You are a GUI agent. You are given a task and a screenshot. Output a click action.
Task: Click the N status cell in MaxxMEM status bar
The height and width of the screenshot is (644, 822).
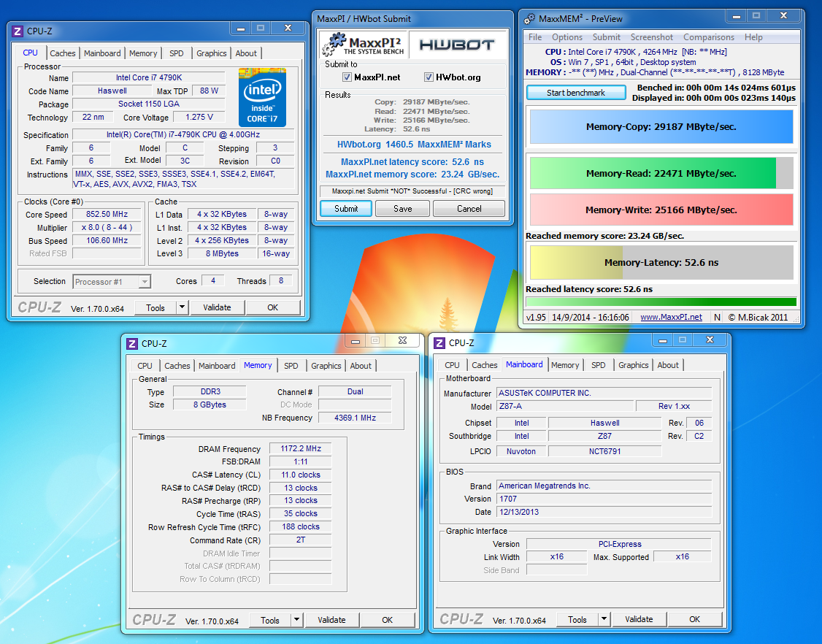[717, 318]
